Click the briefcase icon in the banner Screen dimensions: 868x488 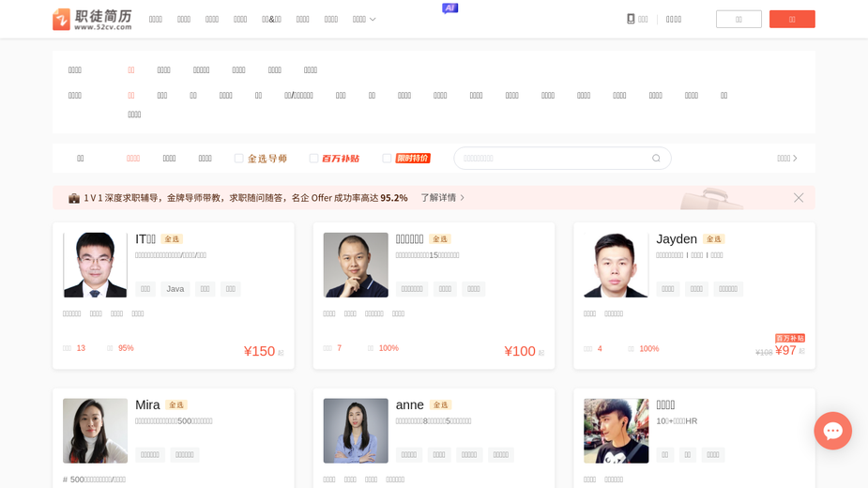(73, 198)
